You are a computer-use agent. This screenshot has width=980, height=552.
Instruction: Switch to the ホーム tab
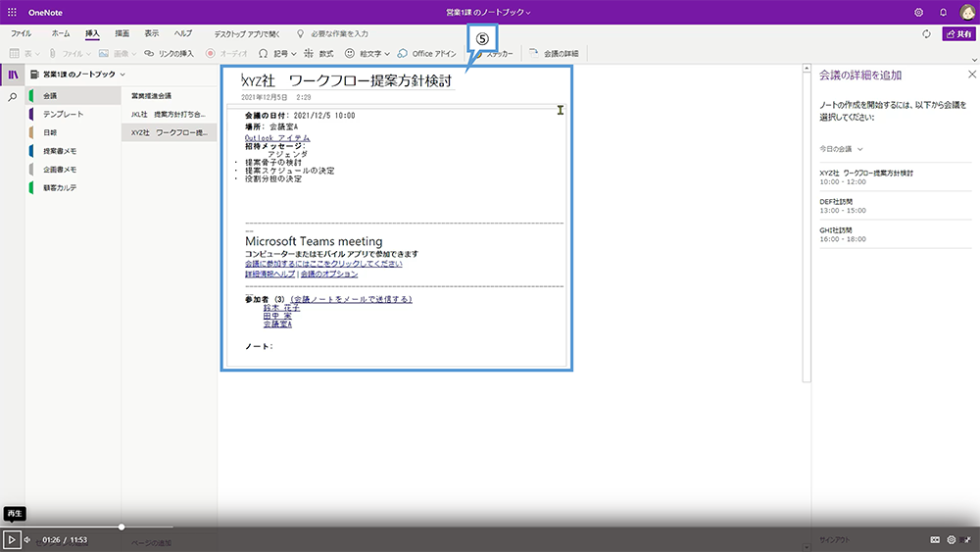pyautogui.click(x=61, y=33)
